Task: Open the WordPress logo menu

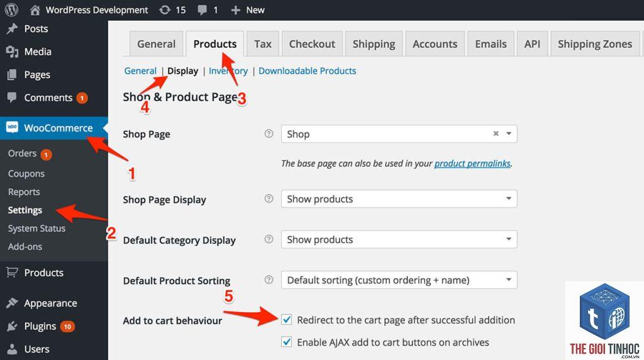Action: click(x=11, y=10)
